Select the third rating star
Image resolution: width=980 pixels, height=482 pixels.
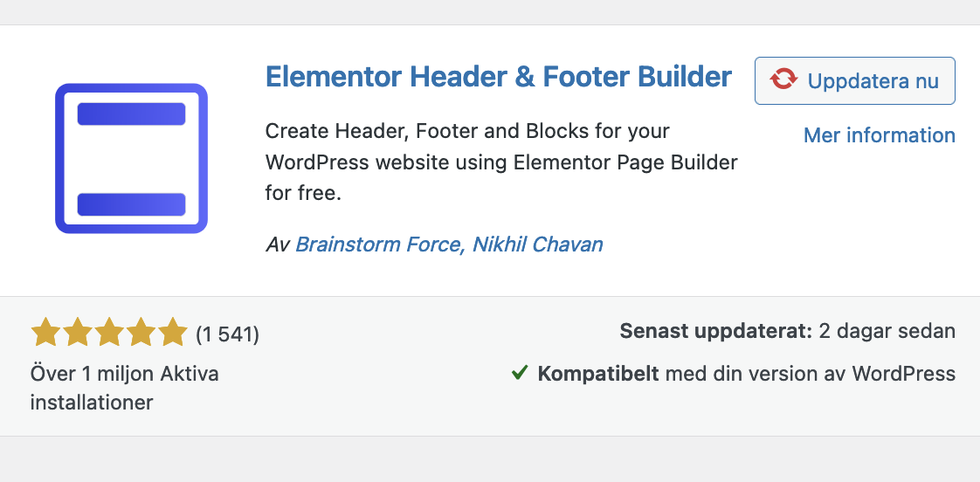(x=109, y=333)
